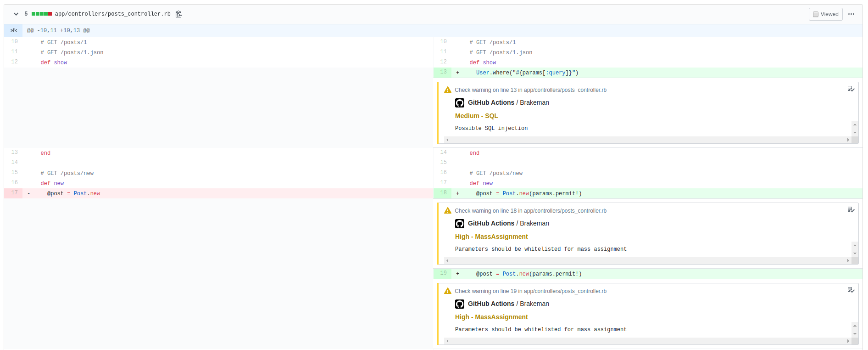Screen dimensions: 868x350
Task: Open feedback icon on line 19 annotation
Action: (x=851, y=290)
